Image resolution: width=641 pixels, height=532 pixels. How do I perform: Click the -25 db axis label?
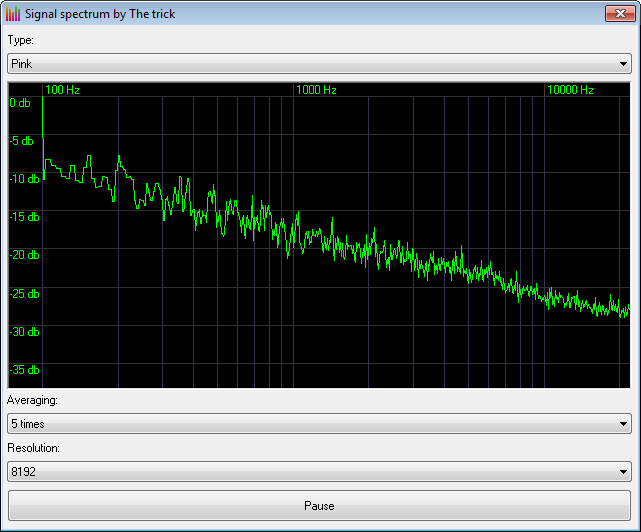click(x=25, y=294)
